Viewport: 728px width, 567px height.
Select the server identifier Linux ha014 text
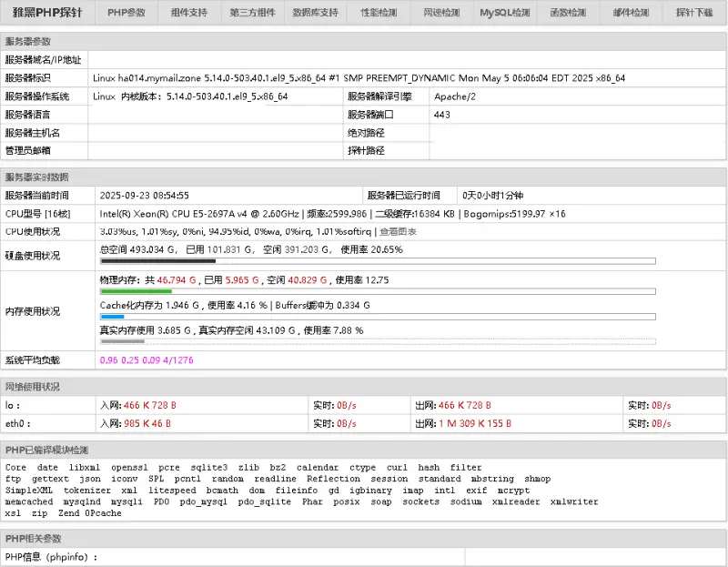[x=359, y=78]
